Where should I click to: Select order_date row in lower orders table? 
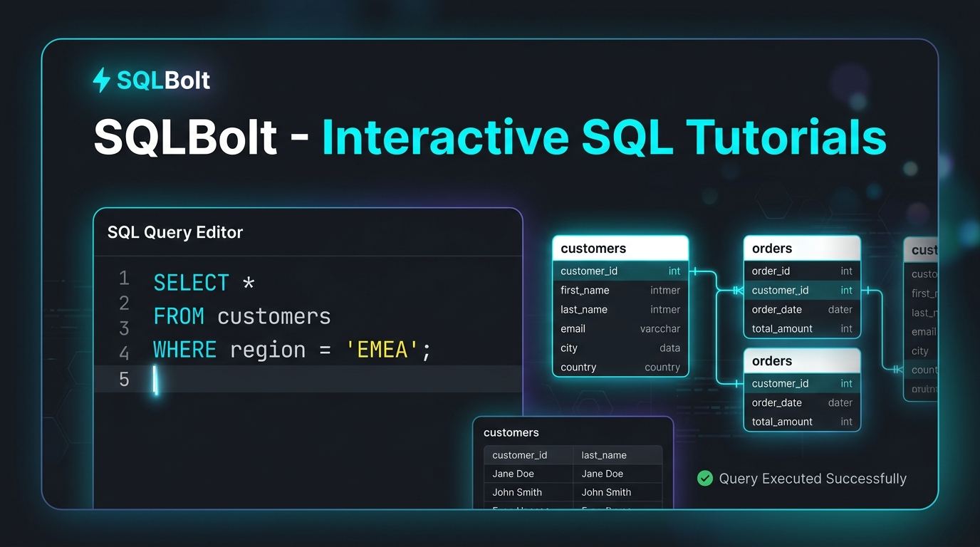(x=802, y=402)
